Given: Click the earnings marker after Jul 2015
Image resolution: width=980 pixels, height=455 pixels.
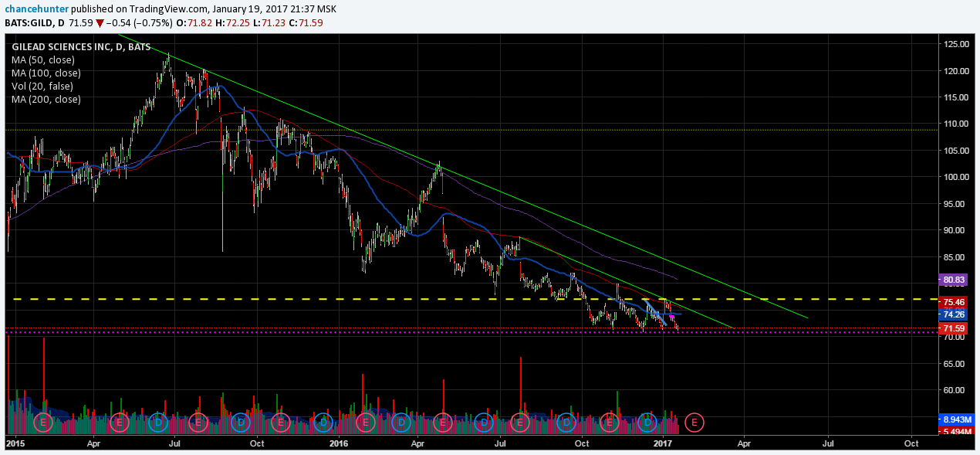Looking at the screenshot, I should point(198,423).
